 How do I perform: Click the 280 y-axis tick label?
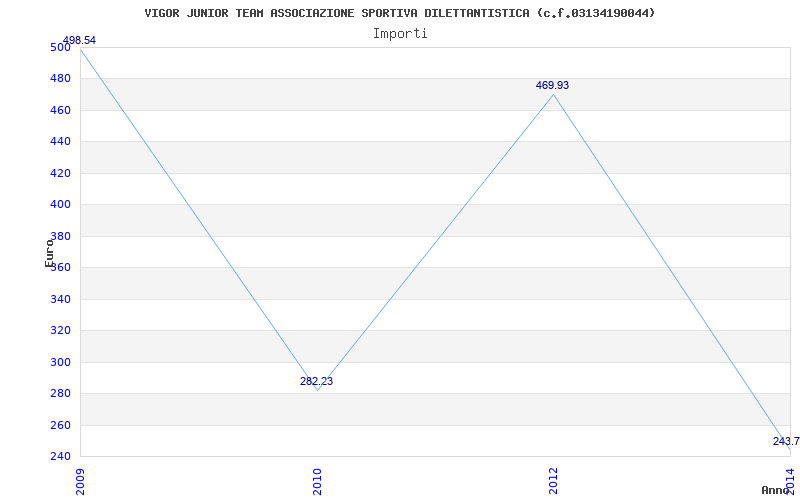point(60,394)
